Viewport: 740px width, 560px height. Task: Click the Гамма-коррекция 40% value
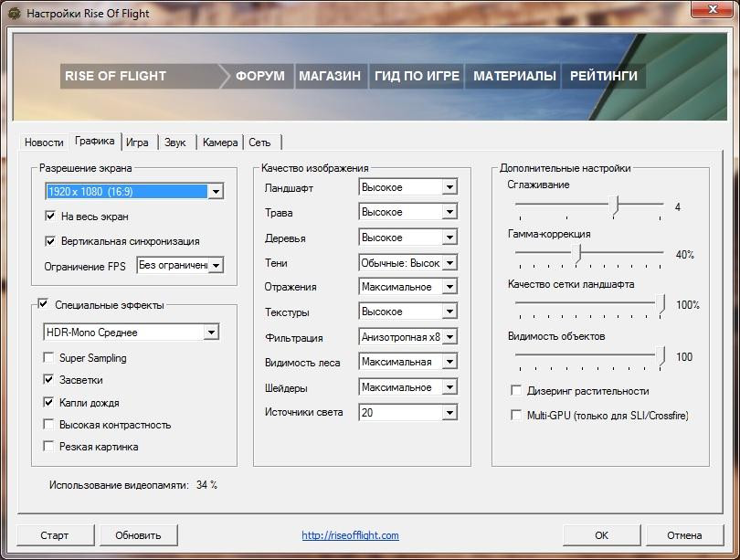click(x=685, y=255)
